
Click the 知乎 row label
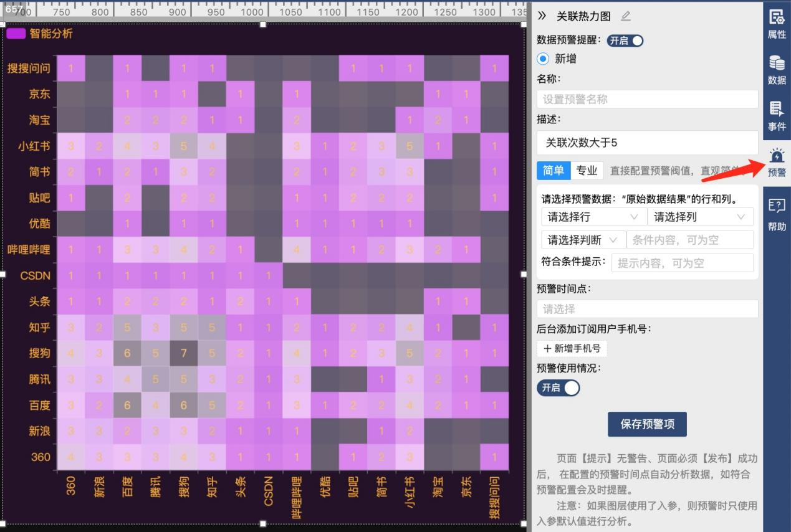(39, 327)
